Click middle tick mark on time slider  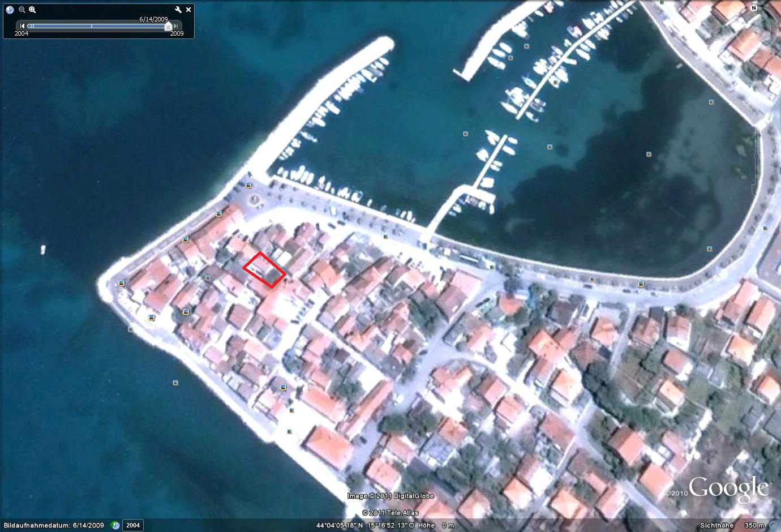(x=92, y=26)
